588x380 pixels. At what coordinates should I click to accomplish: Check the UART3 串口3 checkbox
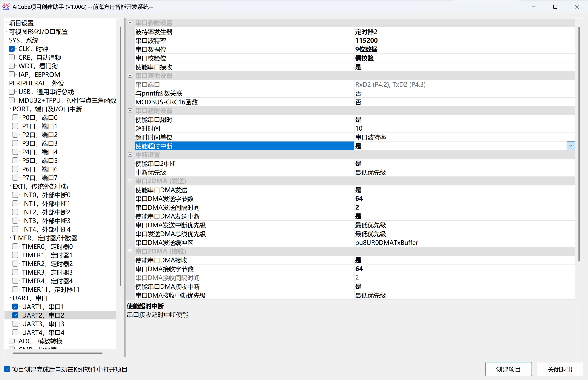(x=15, y=324)
